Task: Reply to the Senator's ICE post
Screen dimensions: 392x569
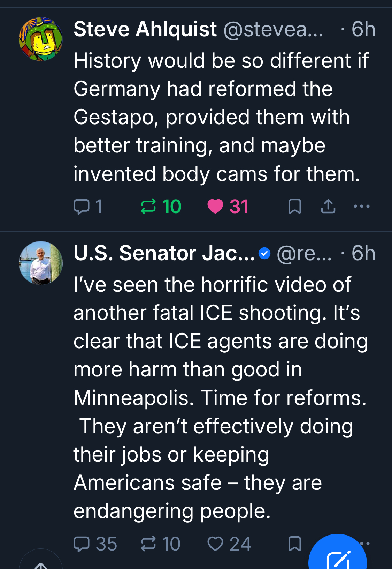Action: click(82, 544)
